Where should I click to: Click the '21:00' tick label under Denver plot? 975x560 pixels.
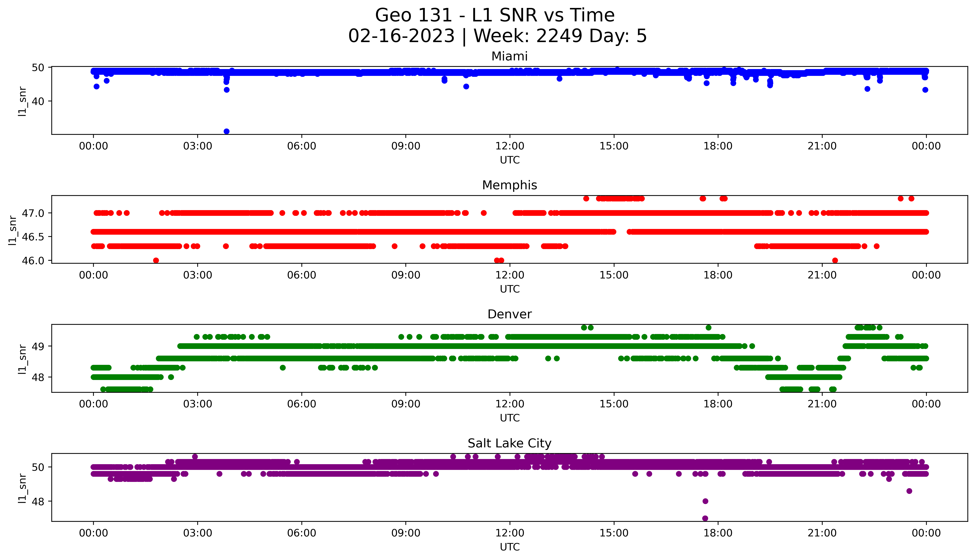point(822,404)
